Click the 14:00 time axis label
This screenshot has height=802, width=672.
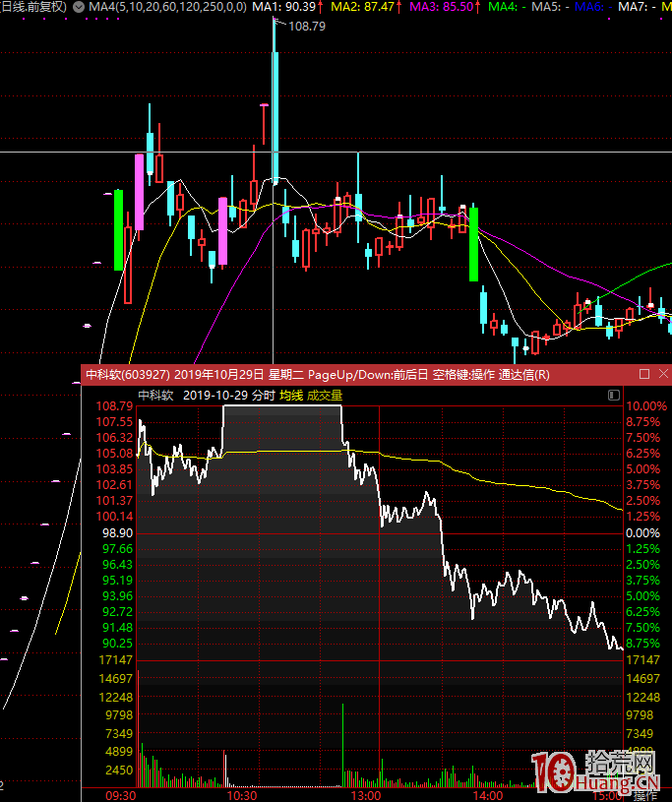(488, 796)
